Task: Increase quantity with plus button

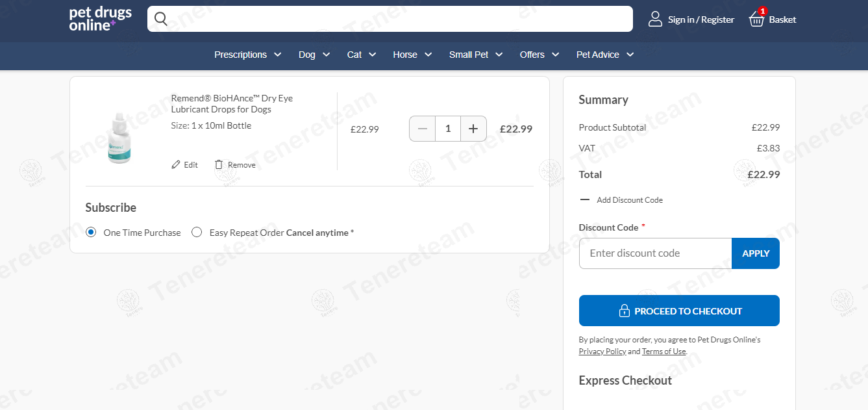Action: pos(473,129)
